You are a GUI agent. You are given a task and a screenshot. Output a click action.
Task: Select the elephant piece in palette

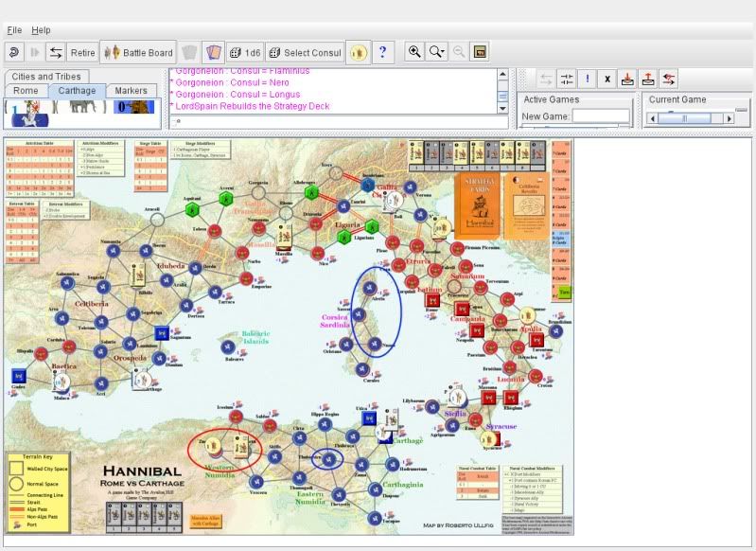pyautogui.click(x=82, y=106)
